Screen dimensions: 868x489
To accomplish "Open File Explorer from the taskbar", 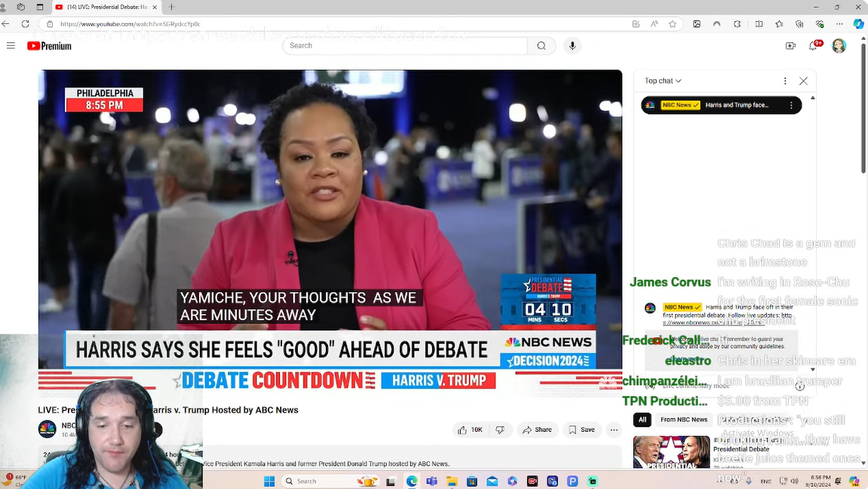I will pyautogui.click(x=452, y=481).
